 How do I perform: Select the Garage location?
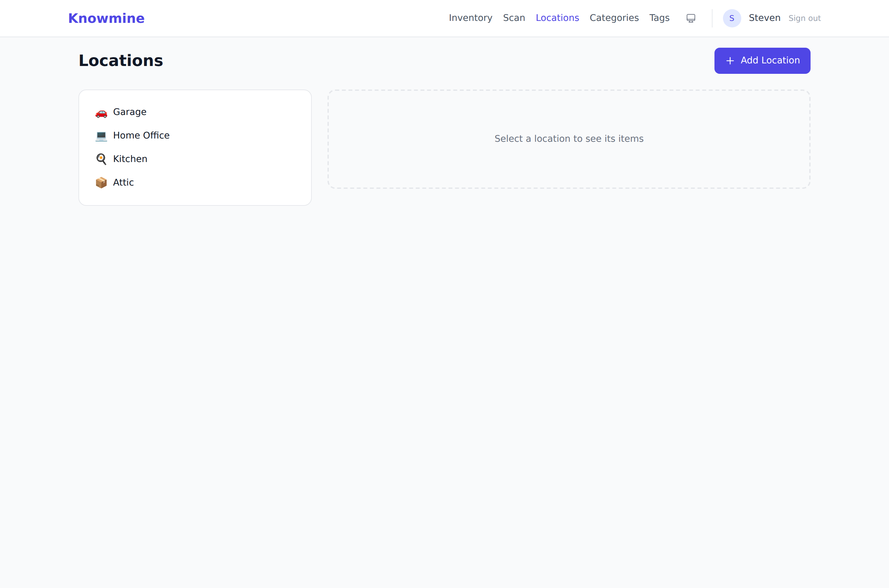tap(195, 112)
